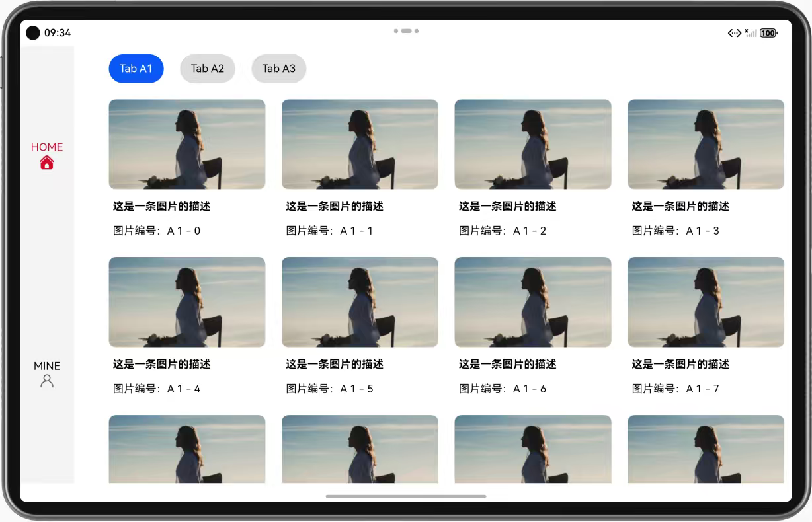Image resolution: width=812 pixels, height=522 pixels.
Task: Click '这是一条图片的描述' above A1-5
Action: [x=335, y=364]
